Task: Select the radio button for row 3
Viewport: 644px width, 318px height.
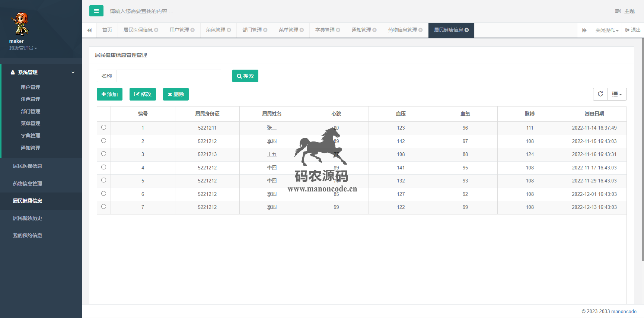Action: [x=103, y=154]
